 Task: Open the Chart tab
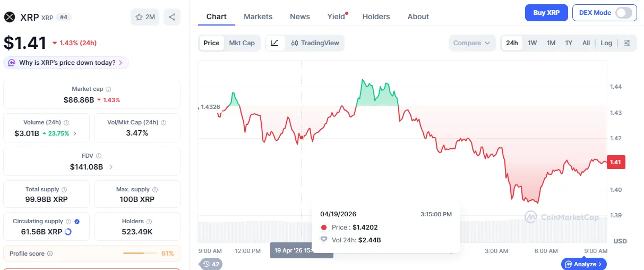tap(216, 16)
